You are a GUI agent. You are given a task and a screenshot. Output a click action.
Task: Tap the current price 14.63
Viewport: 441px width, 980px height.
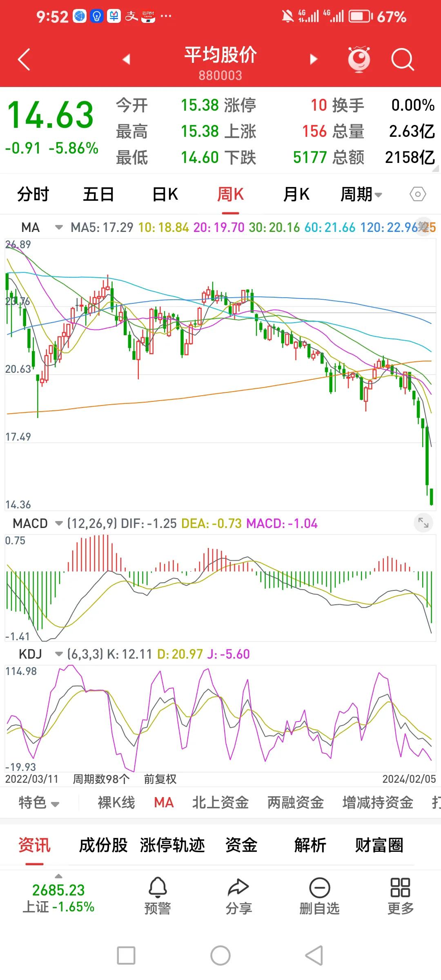(x=51, y=115)
